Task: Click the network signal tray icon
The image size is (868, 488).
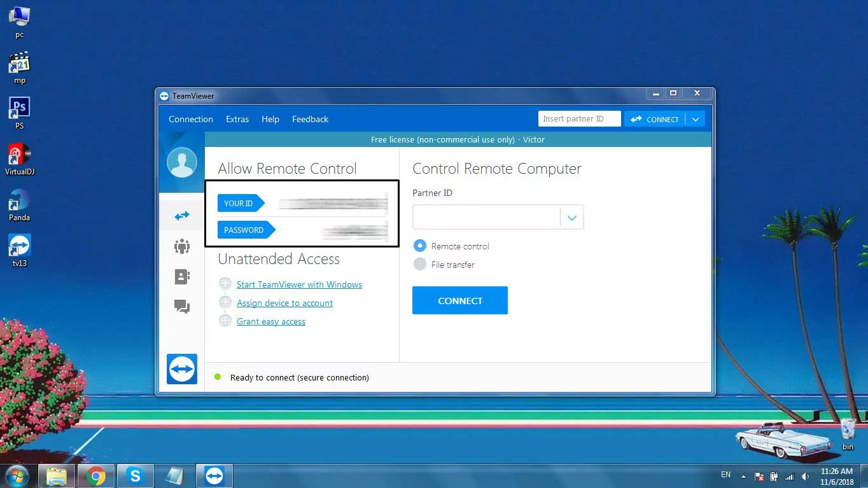Action: tap(790, 477)
